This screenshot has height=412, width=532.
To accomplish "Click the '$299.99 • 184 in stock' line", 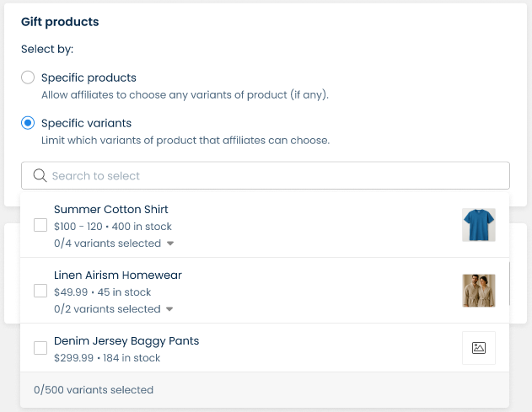I will click(x=107, y=358).
